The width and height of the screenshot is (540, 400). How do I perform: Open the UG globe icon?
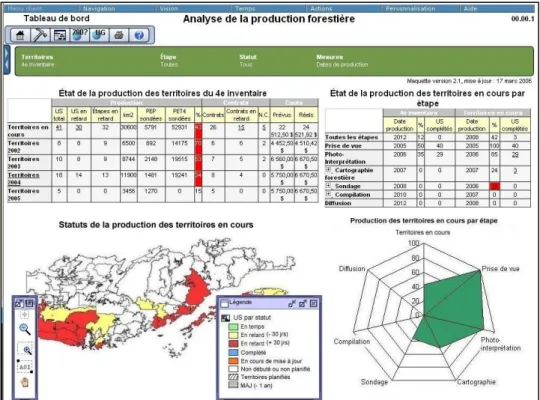pyautogui.click(x=99, y=35)
